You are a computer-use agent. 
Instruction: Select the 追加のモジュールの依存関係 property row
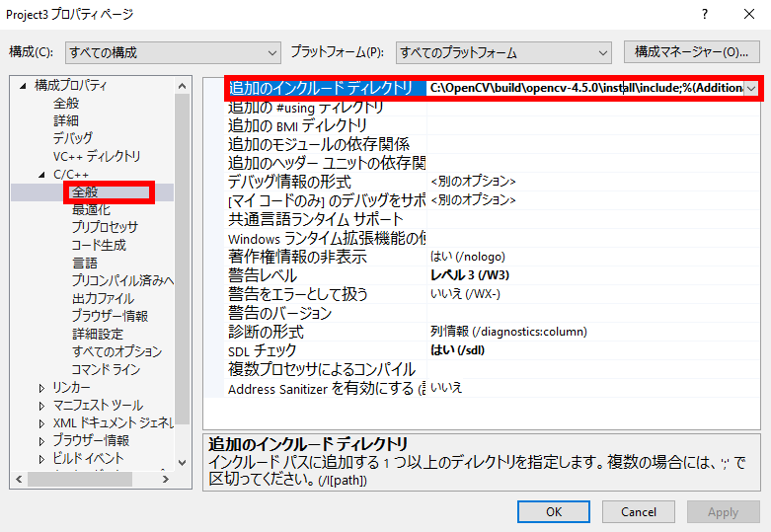click(492, 144)
